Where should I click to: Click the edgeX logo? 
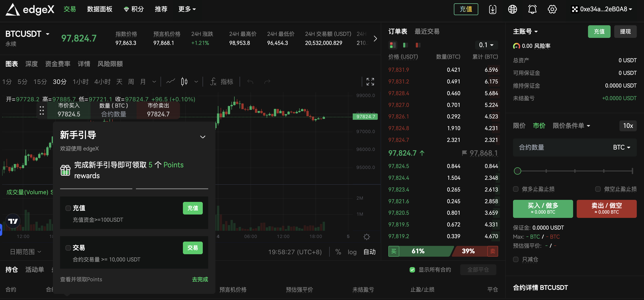[30, 9]
